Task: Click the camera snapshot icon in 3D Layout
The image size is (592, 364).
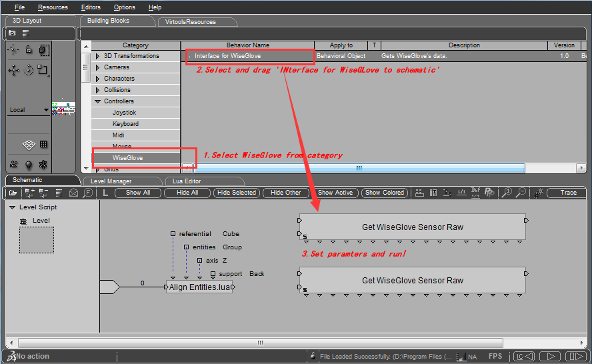Action: (x=12, y=33)
